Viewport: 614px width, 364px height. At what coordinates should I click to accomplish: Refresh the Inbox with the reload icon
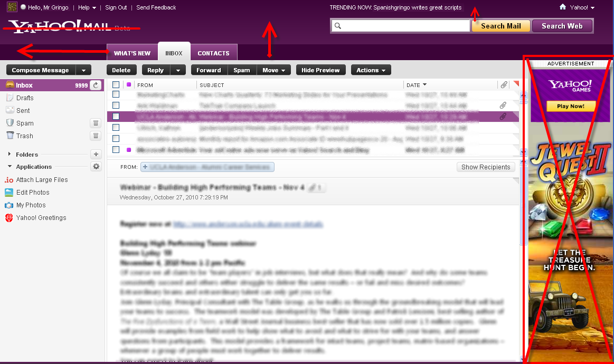[96, 85]
